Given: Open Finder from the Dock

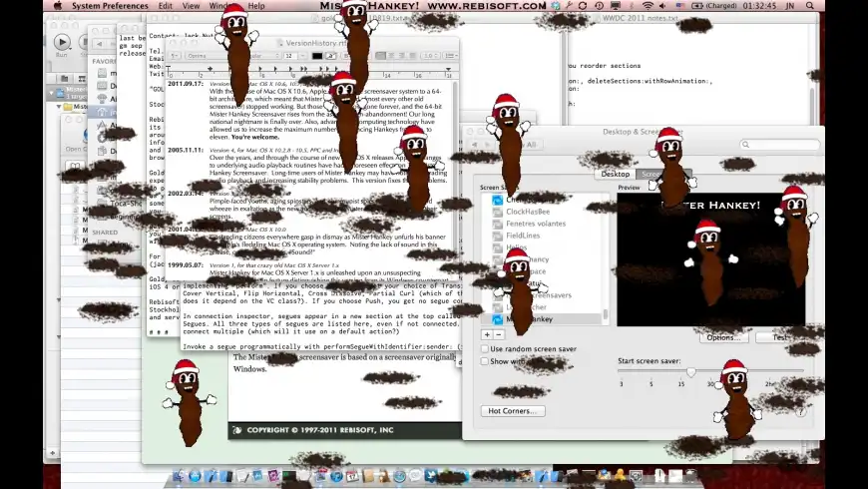Looking at the screenshot, I should tap(179, 476).
